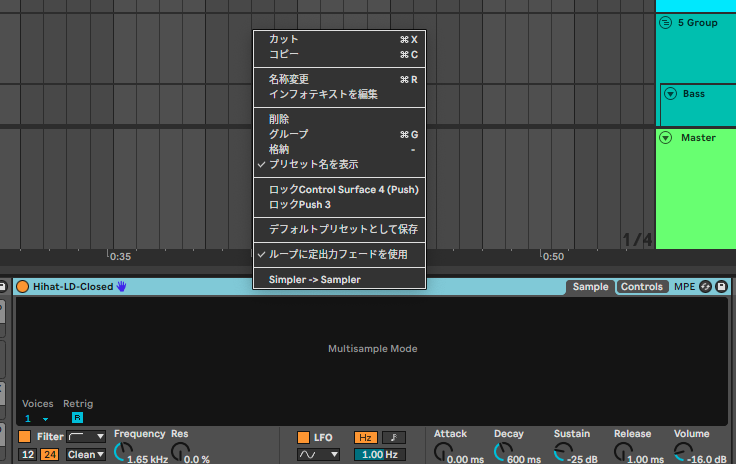The image size is (736, 464).
Task: Toggle the Filter on/off switch
Action: pyautogui.click(x=24, y=437)
